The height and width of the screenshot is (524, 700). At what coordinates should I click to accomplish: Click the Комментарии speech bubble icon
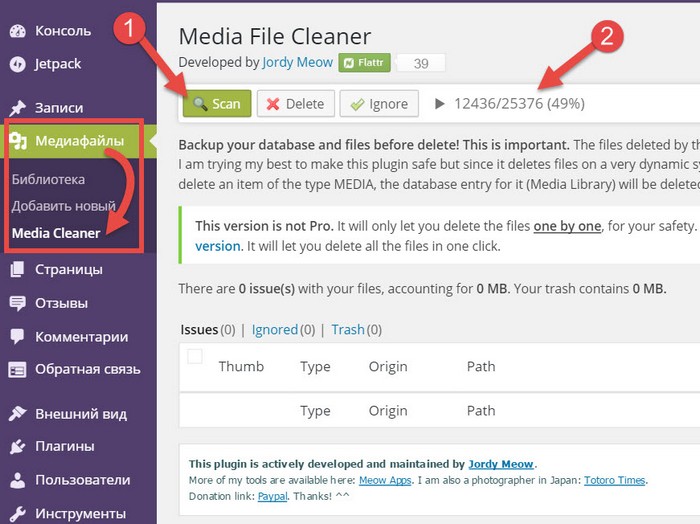(18, 337)
